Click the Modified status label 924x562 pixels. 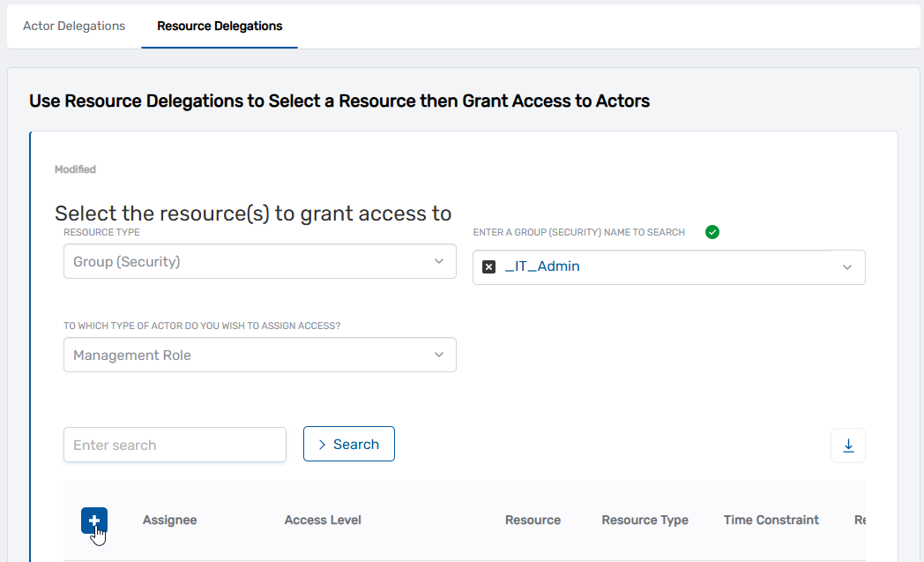pyautogui.click(x=75, y=169)
